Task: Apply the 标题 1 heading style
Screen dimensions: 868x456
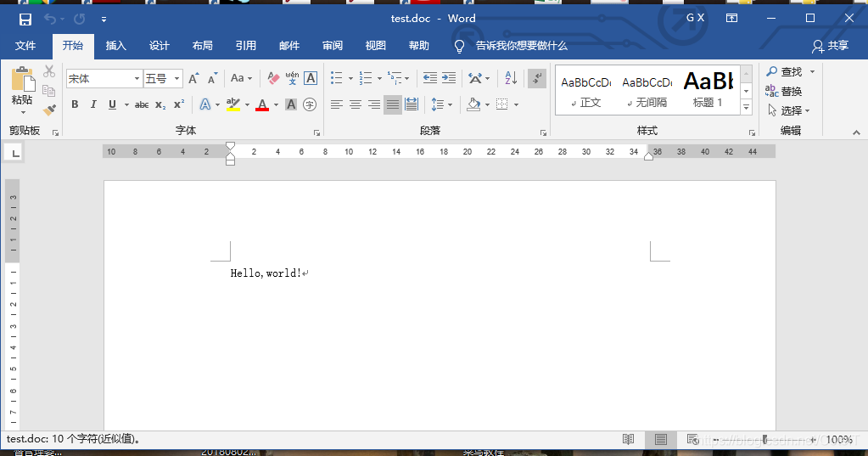Action: click(708, 89)
